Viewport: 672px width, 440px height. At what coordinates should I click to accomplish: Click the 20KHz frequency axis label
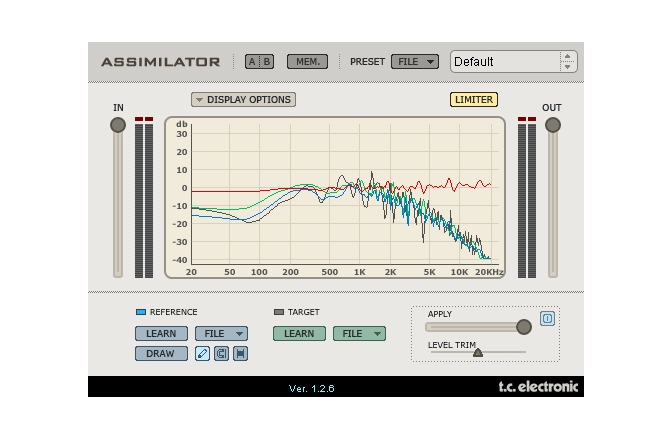point(489,272)
